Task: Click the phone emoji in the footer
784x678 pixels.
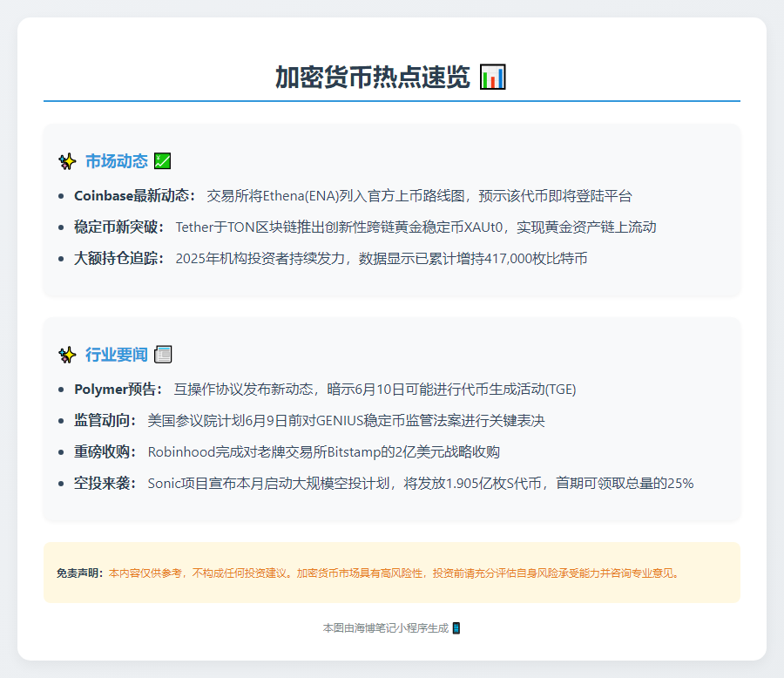Action: (456, 627)
